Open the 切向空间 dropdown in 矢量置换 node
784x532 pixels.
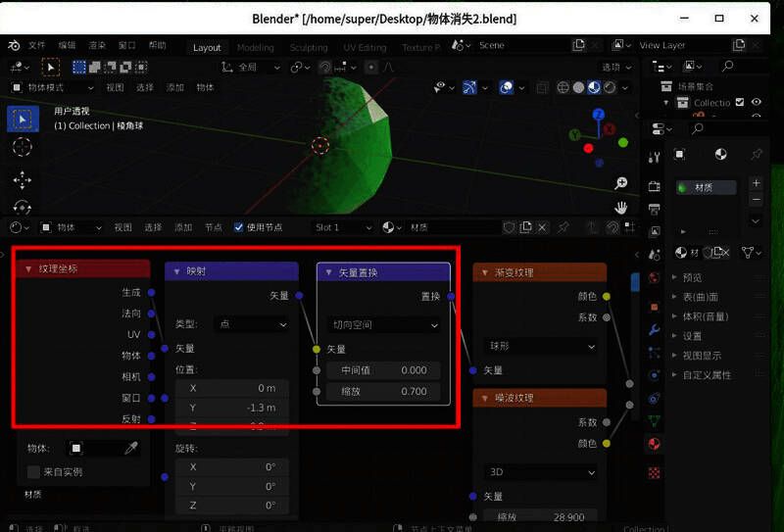pyautogui.click(x=383, y=324)
